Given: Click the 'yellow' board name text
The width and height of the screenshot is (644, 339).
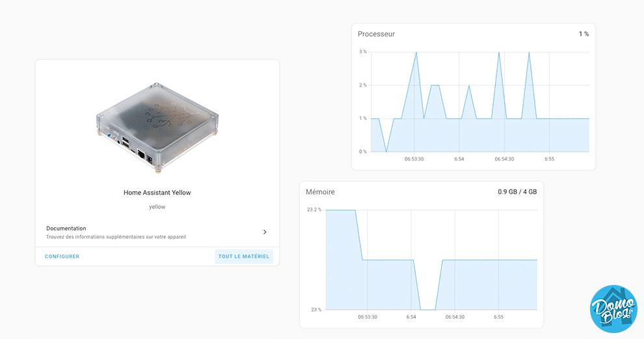Looking at the screenshot, I should coord(157,207).
